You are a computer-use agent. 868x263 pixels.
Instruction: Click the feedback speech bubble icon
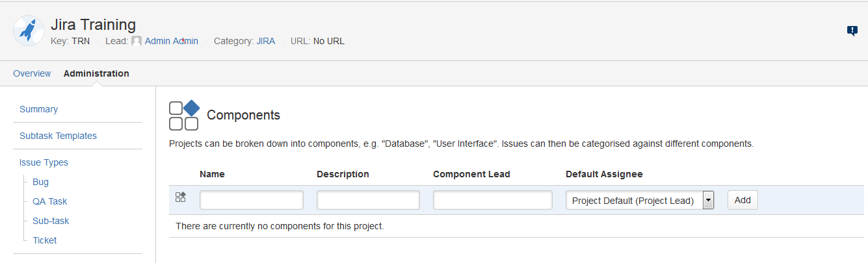pos(852,31)
